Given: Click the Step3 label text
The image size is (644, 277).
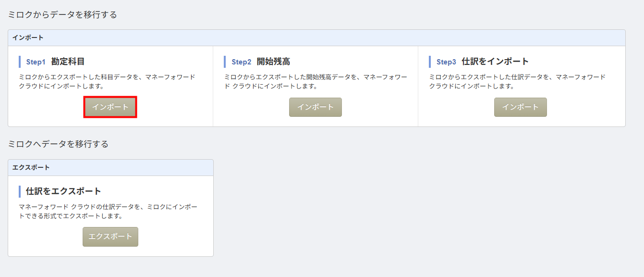Looking at the screenshot, I should tap(446, 62).
